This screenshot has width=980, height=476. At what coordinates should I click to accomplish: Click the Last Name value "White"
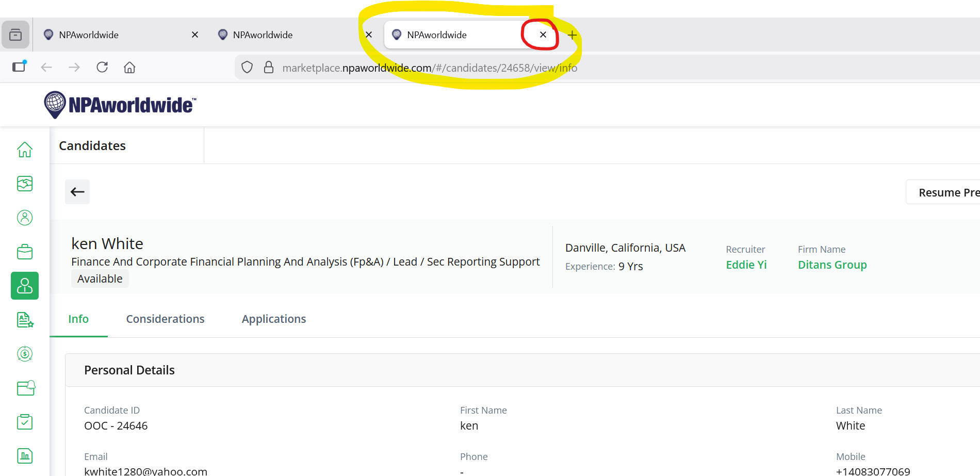(851, 426)
